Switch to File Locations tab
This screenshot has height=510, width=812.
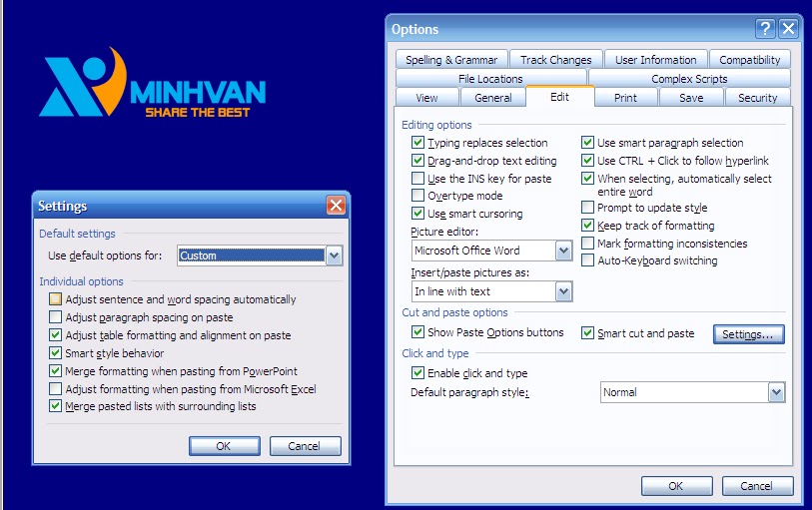click(490, 79)
